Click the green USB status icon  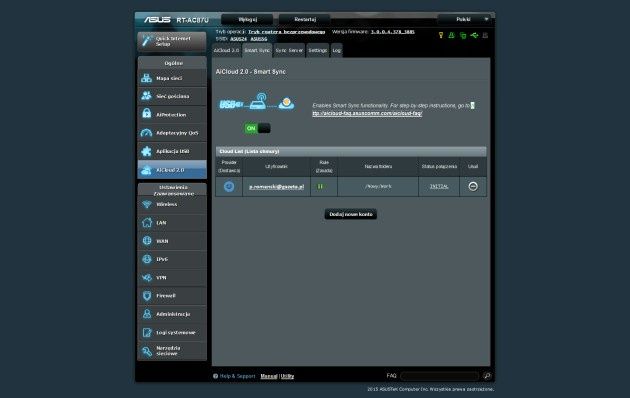pyautogui.click(x=474, y=35)
